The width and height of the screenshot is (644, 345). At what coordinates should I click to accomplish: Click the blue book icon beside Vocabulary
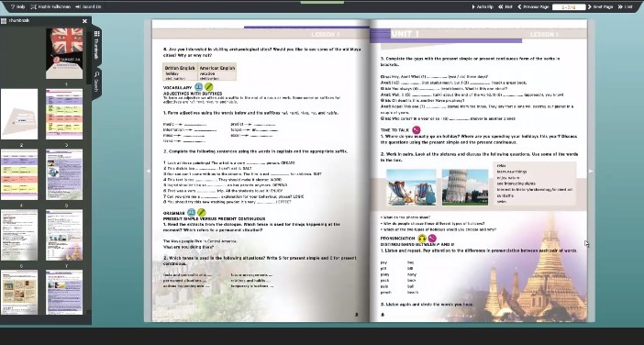[199, 87]
